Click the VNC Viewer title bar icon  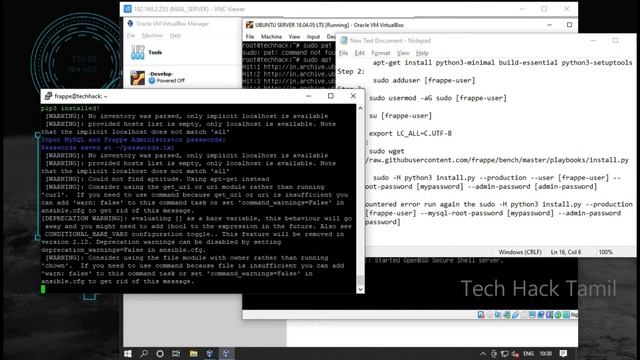(x=128, y=9)
